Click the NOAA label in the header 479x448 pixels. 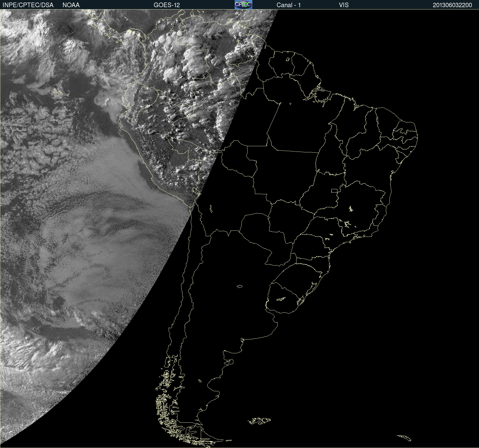71,5
